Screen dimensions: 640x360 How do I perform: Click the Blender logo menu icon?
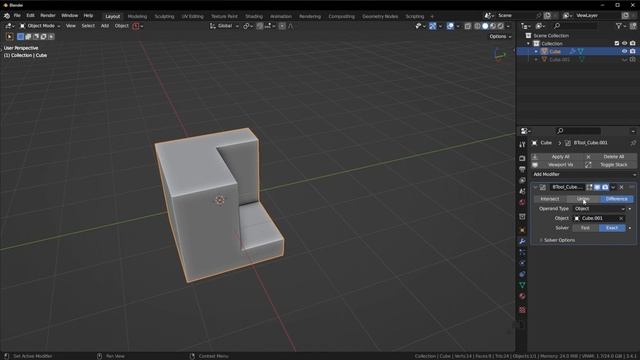[7, 16]
